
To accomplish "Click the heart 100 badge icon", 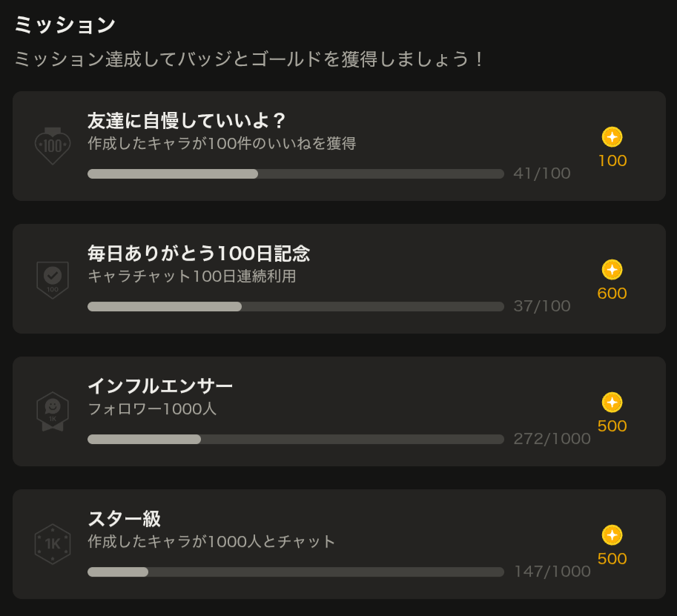I will click(53, 145).
